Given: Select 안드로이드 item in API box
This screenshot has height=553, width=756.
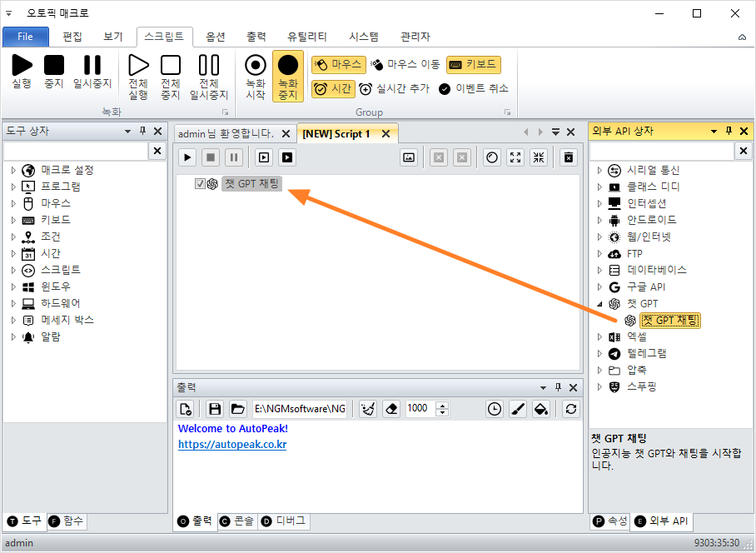Looking at the screenshot, I should pos(651,220).
